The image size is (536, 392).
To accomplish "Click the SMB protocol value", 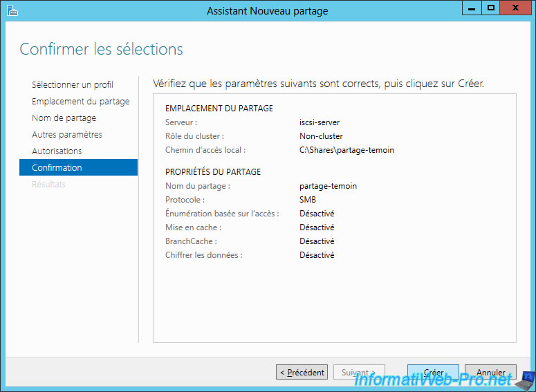I will click(308, 200).
